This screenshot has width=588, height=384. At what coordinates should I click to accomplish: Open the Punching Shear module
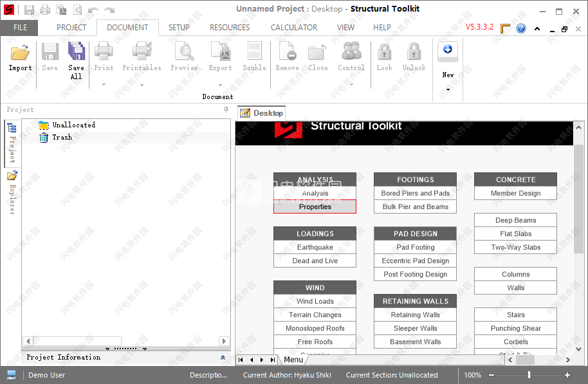(515, 328)
